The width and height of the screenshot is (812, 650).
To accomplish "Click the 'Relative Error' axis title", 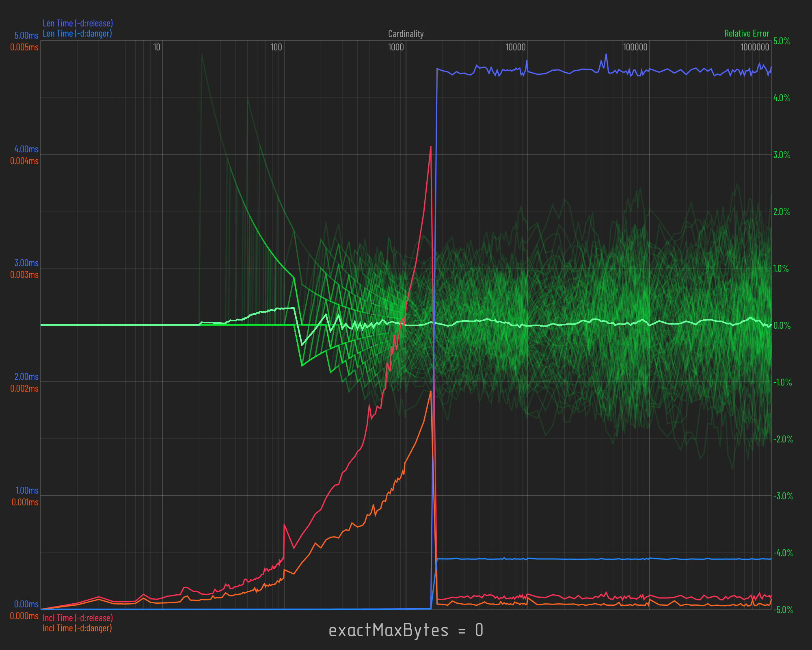I will click(747, 33).
